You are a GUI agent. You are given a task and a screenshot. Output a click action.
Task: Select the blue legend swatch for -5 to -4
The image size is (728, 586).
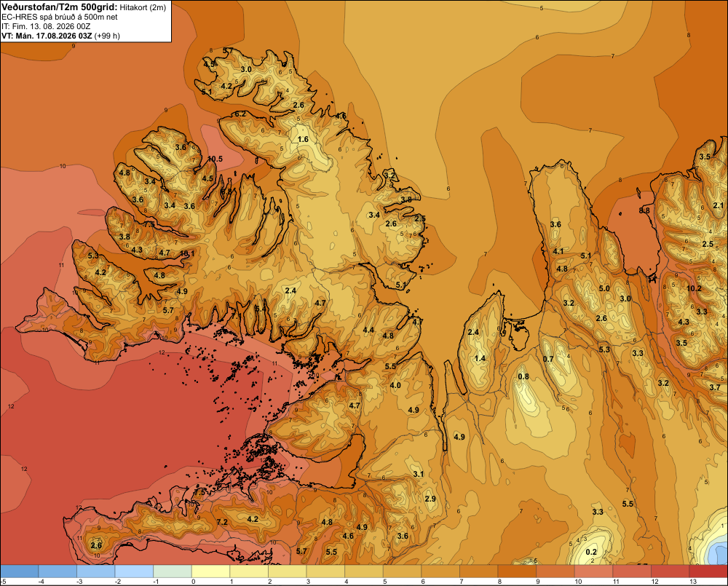pos(20,571)
